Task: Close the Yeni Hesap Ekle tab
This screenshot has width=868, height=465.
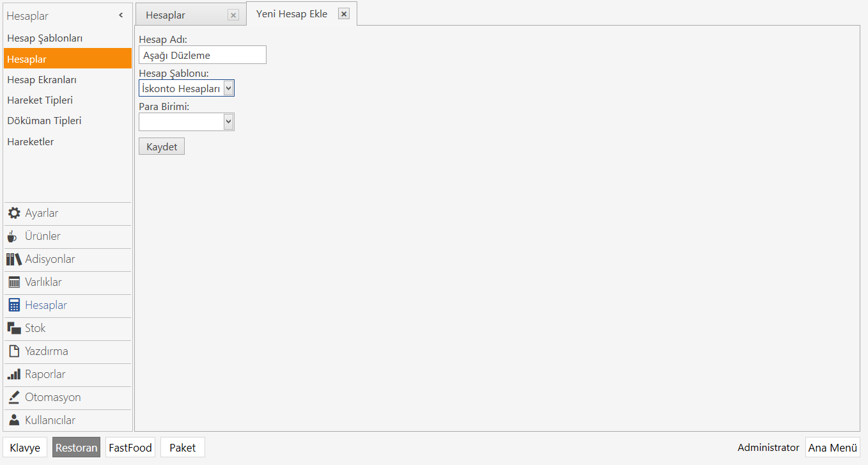Action: click(x=344, y=14)
